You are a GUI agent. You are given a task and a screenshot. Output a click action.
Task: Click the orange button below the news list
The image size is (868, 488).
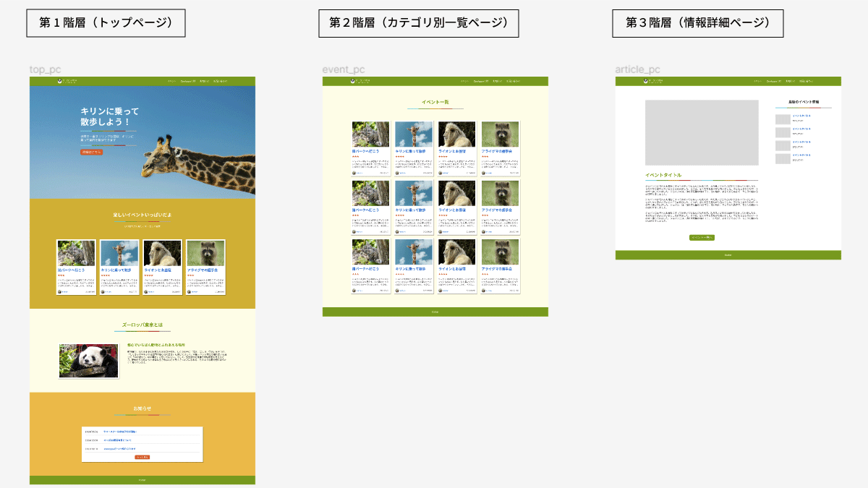coord(142,457)
